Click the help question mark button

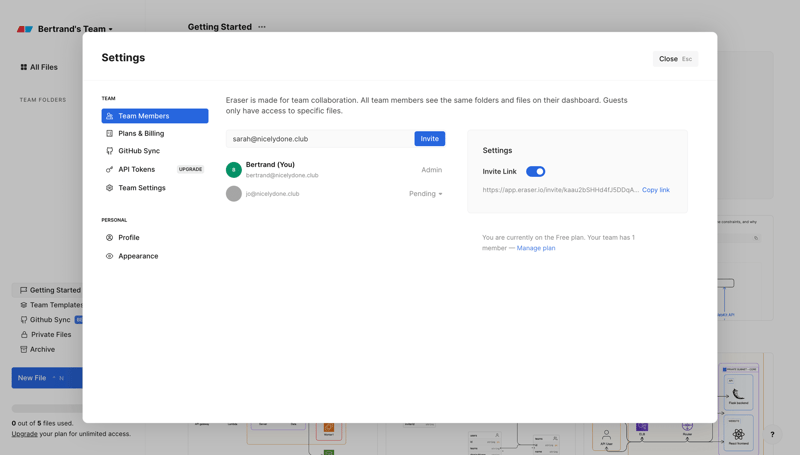pos(772,435)
